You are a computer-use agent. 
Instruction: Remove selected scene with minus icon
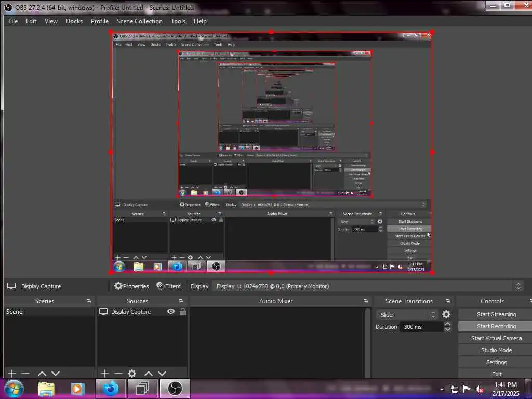coord(25,374)
